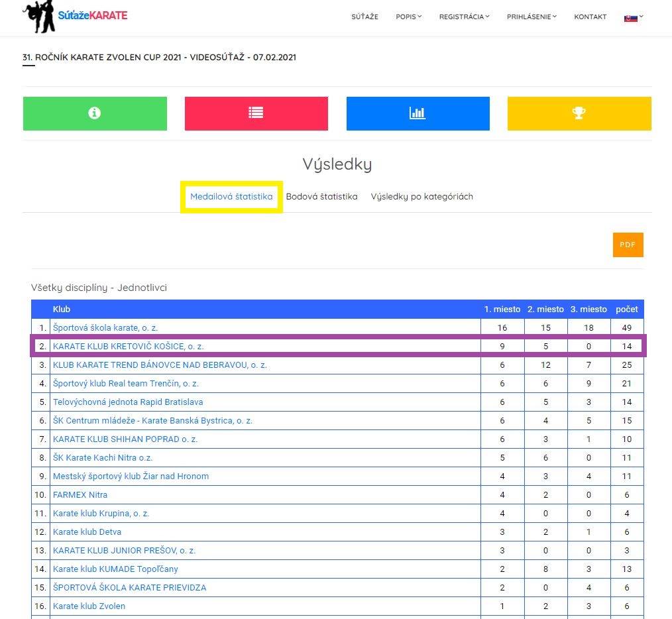Open FARMEX Nitra club link
Viewport: 672px width, 619px height.
[x=80, y=494]
